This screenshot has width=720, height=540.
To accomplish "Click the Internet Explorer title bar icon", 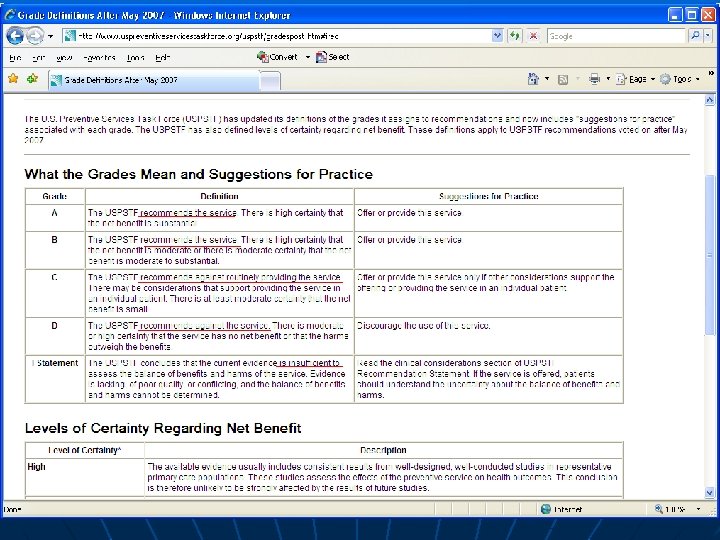I will [x=10, y=15].
